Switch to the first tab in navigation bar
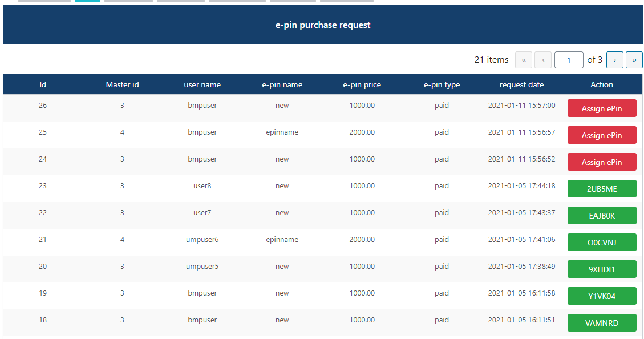This screenshot has height=339, width=644. (x=44, y=1)
